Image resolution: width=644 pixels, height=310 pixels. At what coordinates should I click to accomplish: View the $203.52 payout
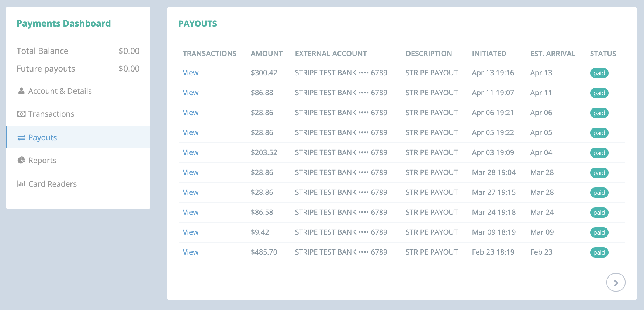point(191,152)
